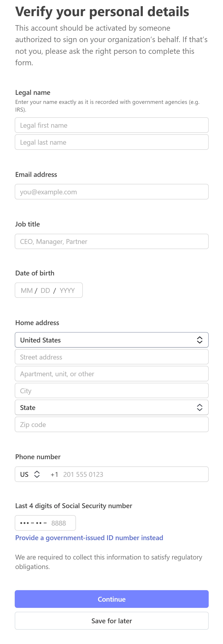Viewport: 223px width, 644px height.
Task: Click the Apartment, unit, or other field
Action: (x=112, y=374)
